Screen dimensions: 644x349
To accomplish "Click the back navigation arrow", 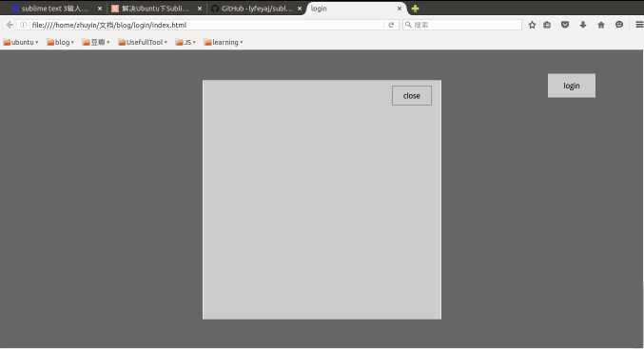I will tap(10, 25).
